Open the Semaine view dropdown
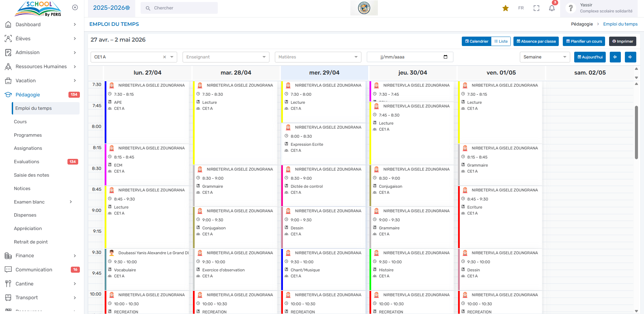 (x=545, y=57)
